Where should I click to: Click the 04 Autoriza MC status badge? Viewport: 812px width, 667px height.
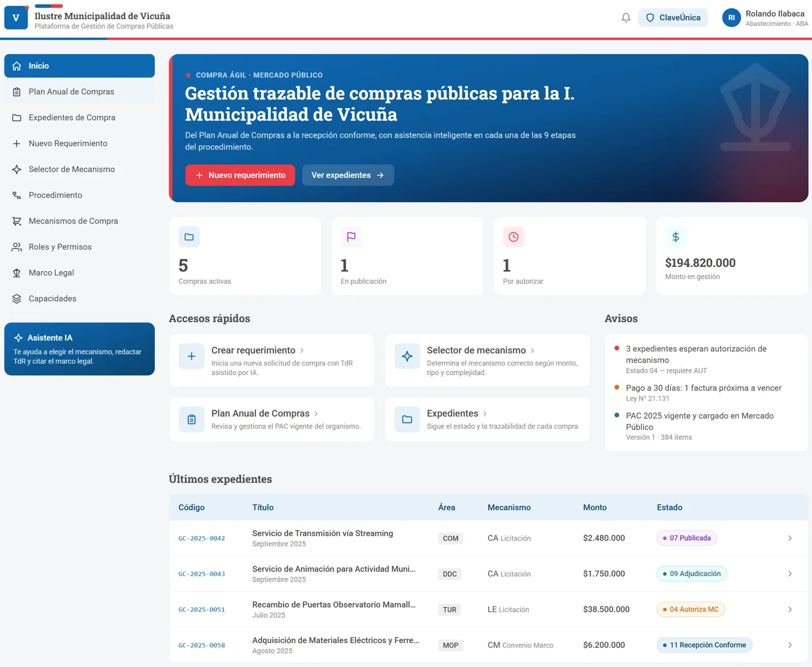[691, 609]
